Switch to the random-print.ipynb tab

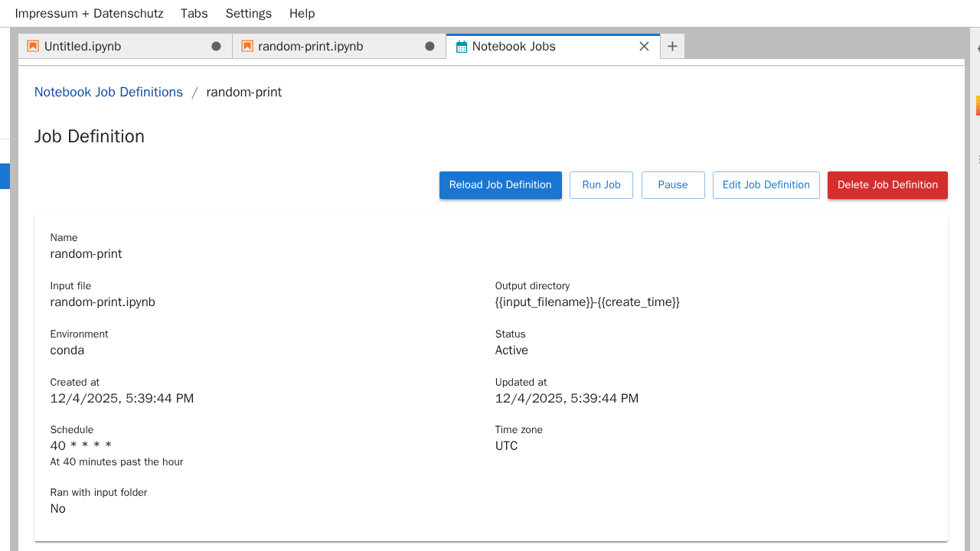(310, 46)
